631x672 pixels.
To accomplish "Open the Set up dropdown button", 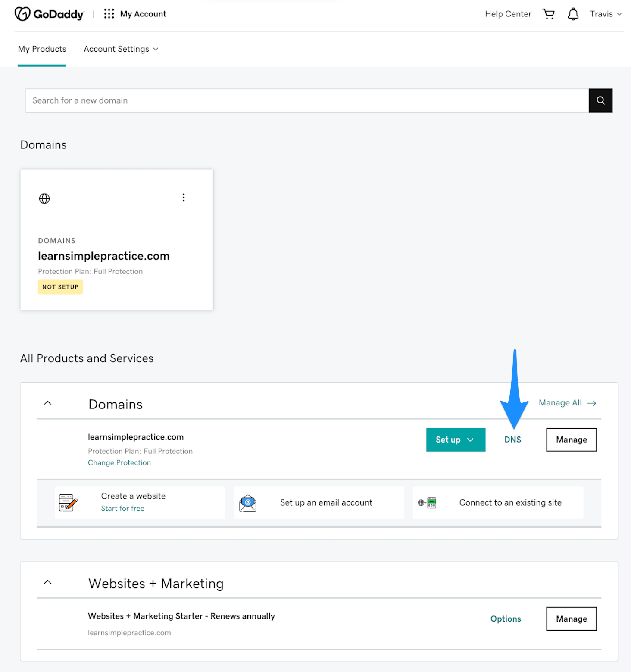I will [456, 440].
